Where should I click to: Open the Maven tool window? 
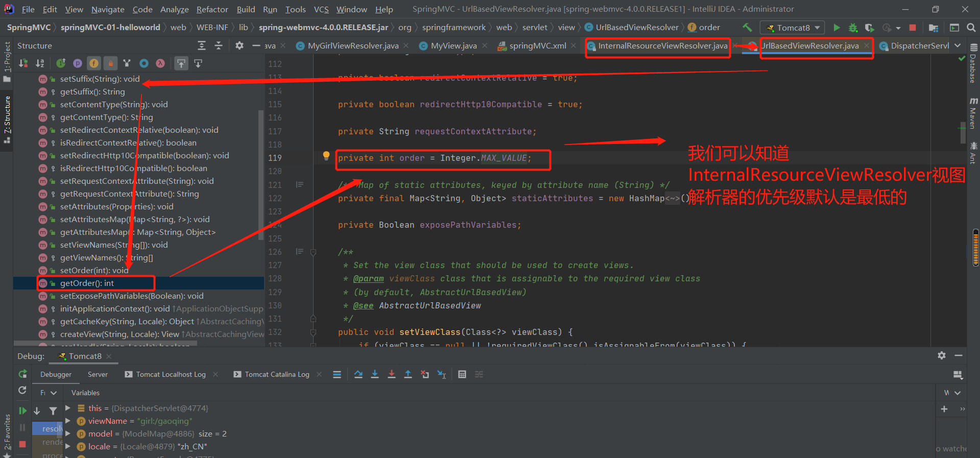pyautogui.click(x=973, y=112)
